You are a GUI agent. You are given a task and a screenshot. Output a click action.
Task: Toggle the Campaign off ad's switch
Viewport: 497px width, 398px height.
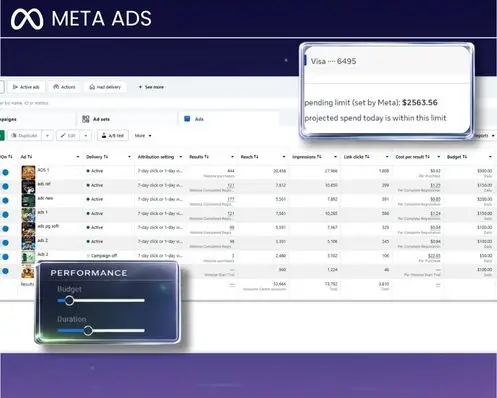pos(5,257)
